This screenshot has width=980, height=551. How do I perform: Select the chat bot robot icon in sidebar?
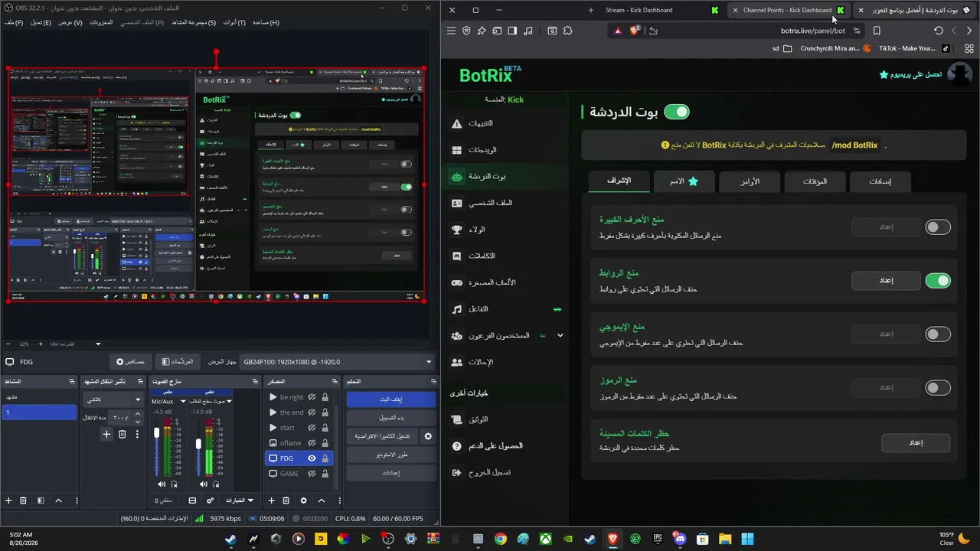point(457,177)
